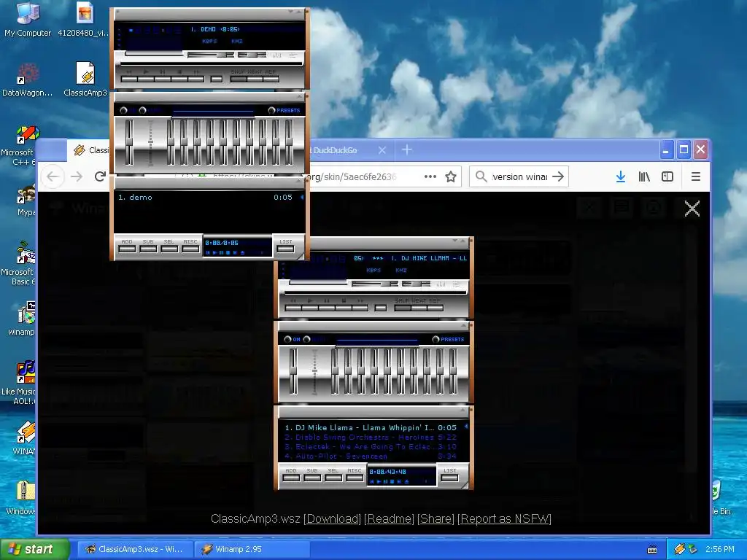The image size is (747, 560).
Task: Open the Readme link
Action: tap(390, 519)
